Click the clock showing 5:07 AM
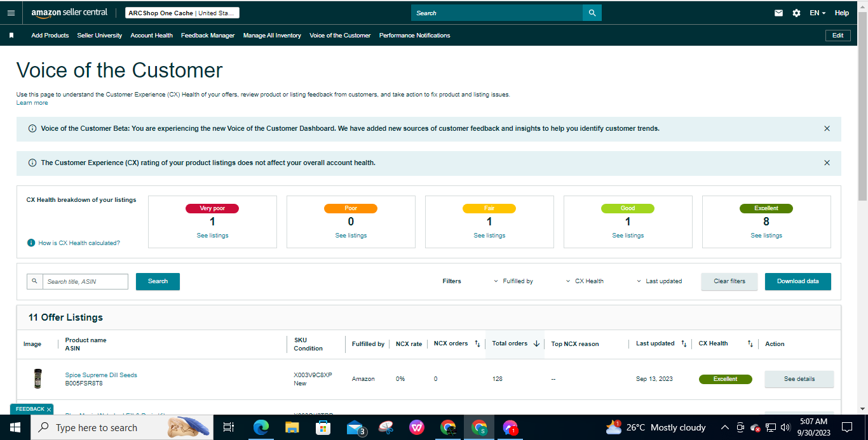The height and width of the screenshot is (440, 868). (x=814, y=422)
